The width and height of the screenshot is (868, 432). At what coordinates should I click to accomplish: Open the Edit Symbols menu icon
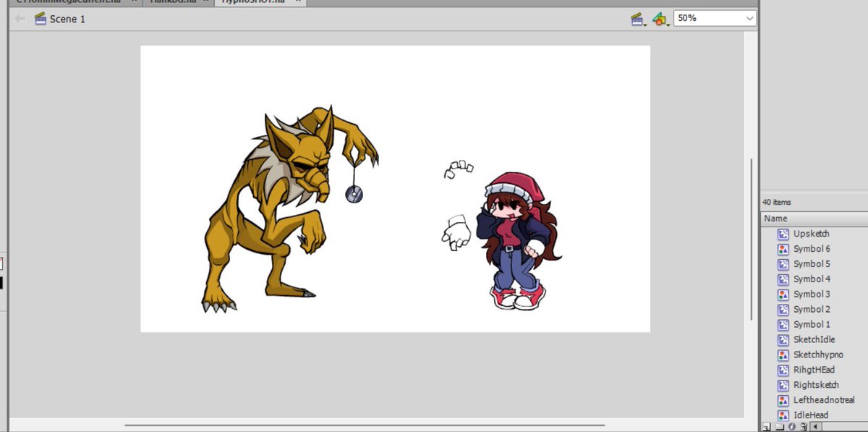(x=660, y=19)
